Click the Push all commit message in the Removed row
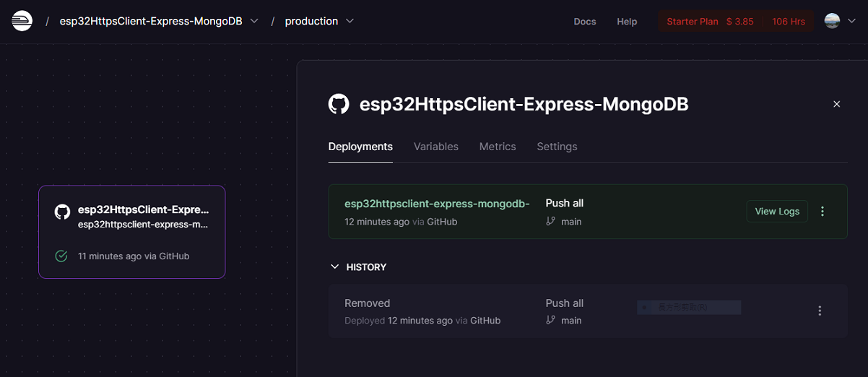The image size is (868, 377). pyautogui.click(x=565, y=303)
